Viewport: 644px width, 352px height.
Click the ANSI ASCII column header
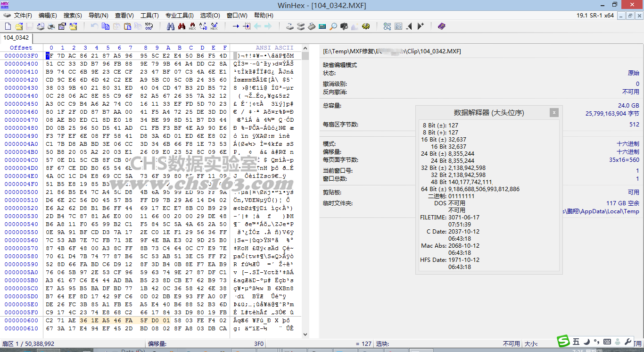[x=275, y=48]
